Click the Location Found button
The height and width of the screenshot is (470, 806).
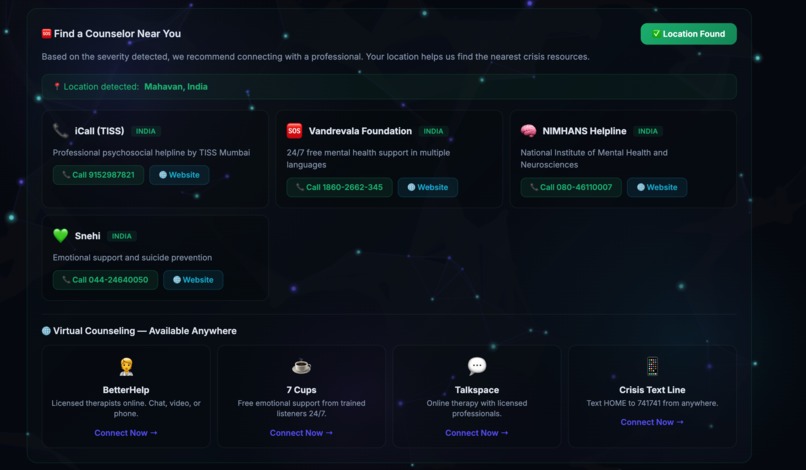(x=688, y=34)
